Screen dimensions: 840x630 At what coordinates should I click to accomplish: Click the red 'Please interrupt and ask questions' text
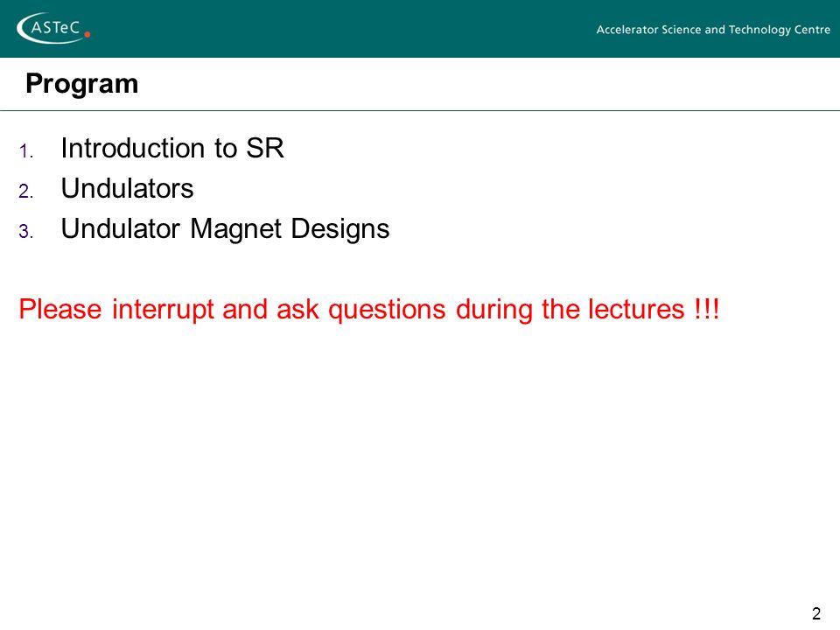(x=369, y=310)
